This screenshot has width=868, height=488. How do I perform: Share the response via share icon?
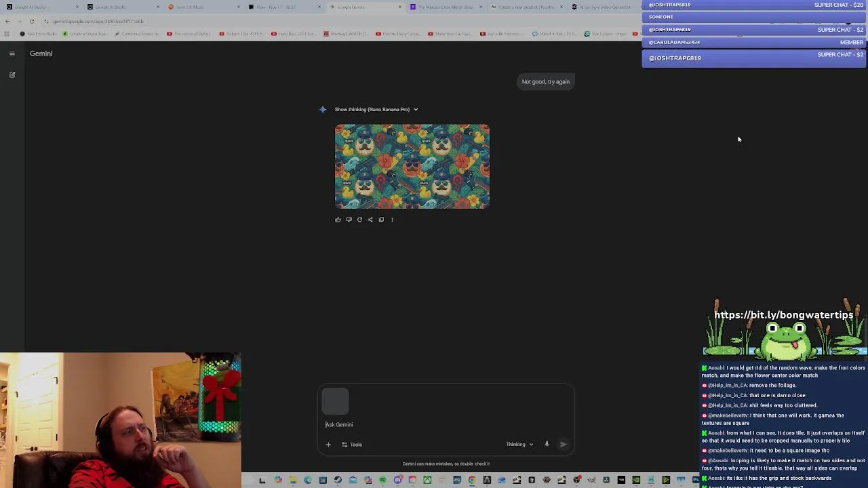pos(370,220)
